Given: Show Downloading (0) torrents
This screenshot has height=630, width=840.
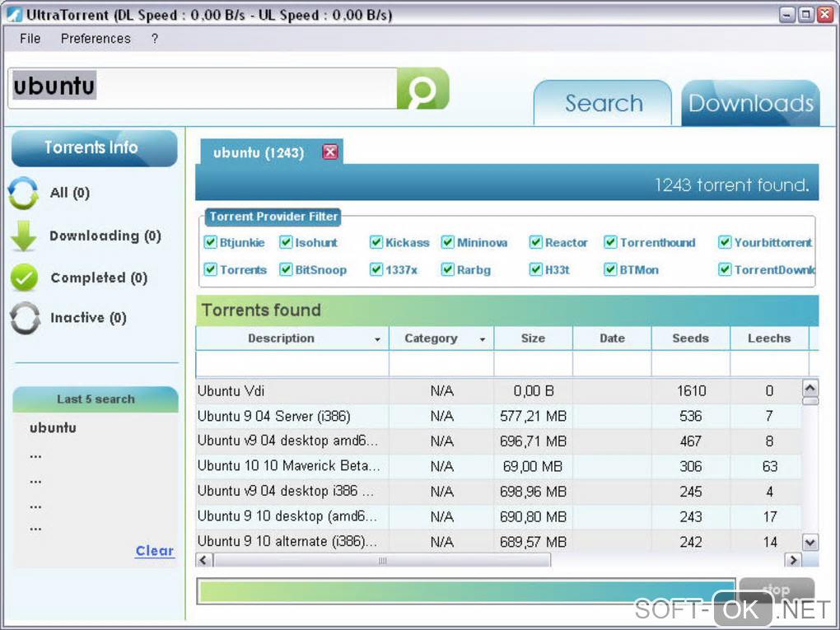Looking at the screenshot, I should click(105, 236).
